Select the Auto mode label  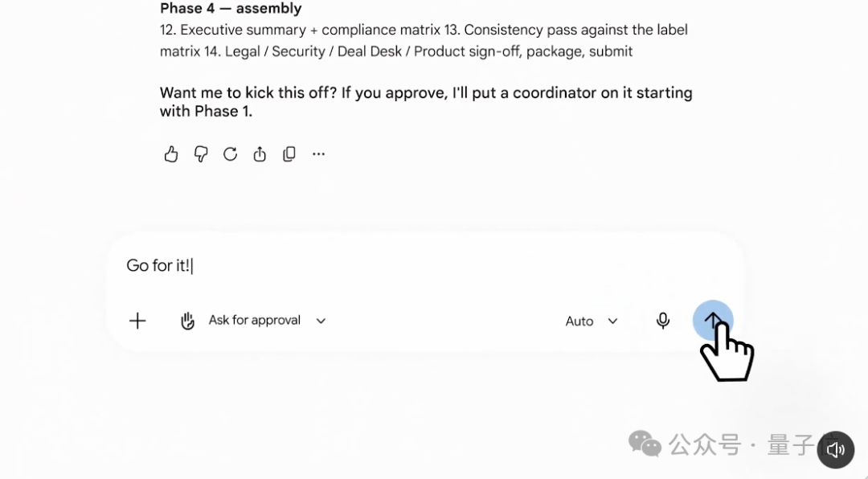pyautogui.click(x=579, y=321)
